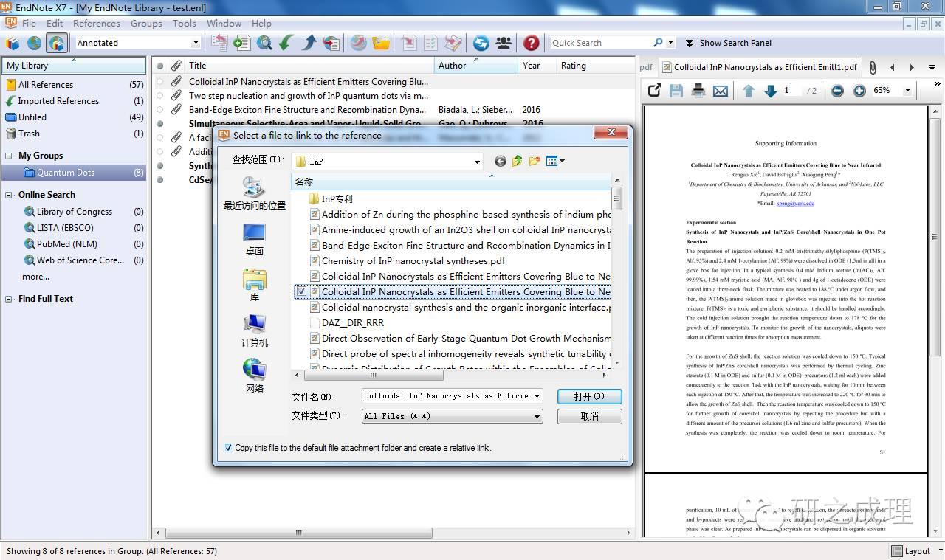Collapse the Online Search group set
Image resolution: width=945 pixels, height=560 pixels.
(10, 195)
